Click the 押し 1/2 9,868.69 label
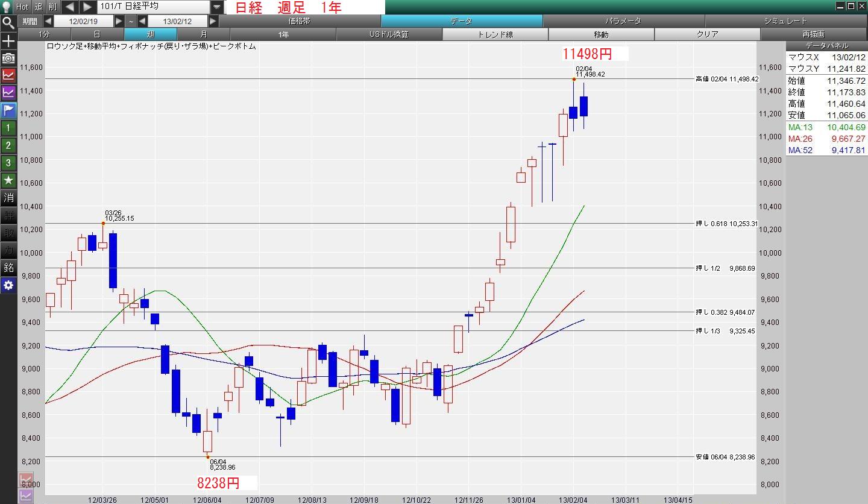 point(725,268)
